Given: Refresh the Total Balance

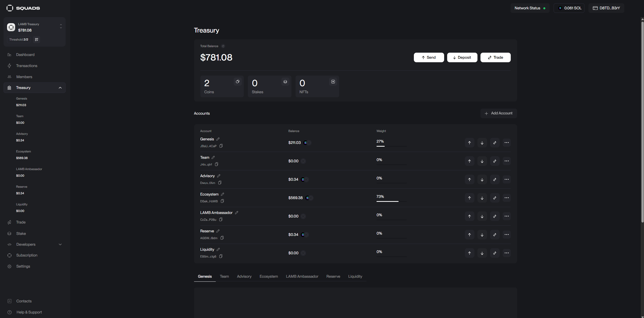Looking at the screenshot, I should 223,46.
